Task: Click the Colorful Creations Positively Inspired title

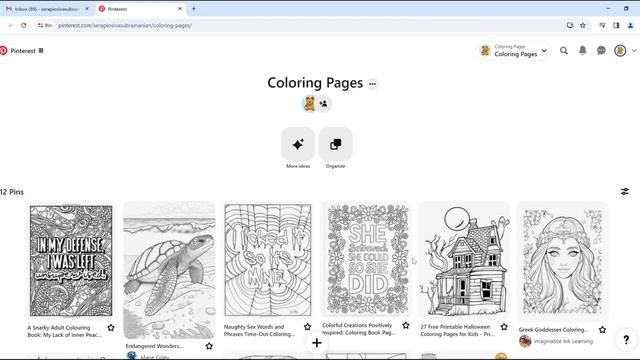Action: click(359, 329)
